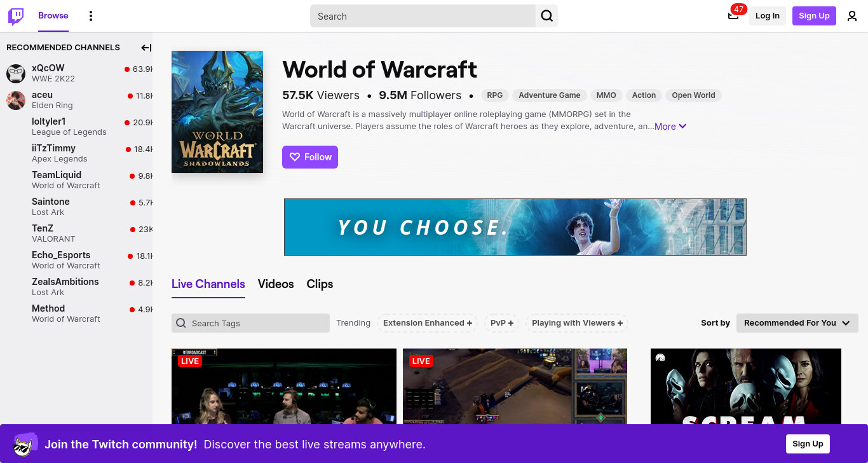Follow World of Warcraft
The width and height of the screenshot is (868, 463).
click(x=310, y=157)
